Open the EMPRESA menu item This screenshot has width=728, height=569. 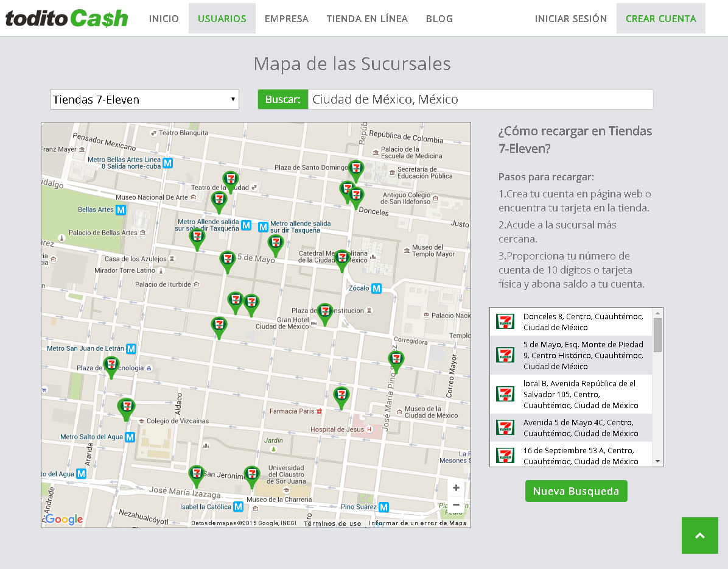tap(287, 18)
